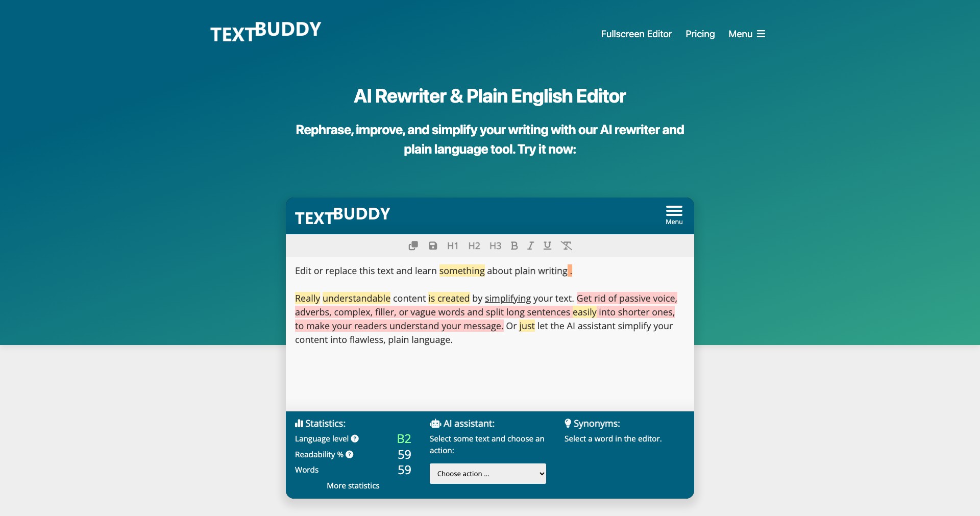Click the Statistics bar chart icon
The width and height of the screenshot is (980, 516).
click(x=299, y=424)
